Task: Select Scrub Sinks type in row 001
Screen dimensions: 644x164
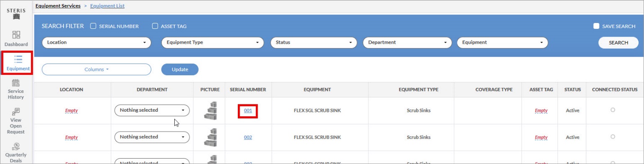Action: [x=418, y=110]
